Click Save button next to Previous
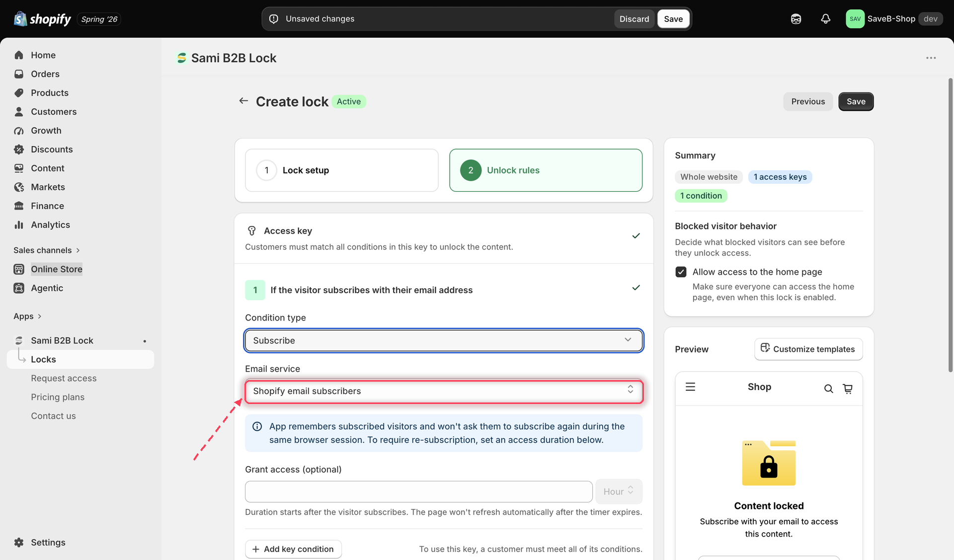Screen dimensions: 954x560 [x=856, y=101]
